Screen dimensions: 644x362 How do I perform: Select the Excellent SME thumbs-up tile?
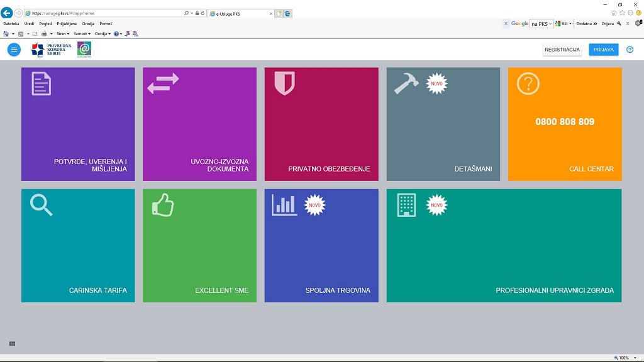click(x=199, y=246)
